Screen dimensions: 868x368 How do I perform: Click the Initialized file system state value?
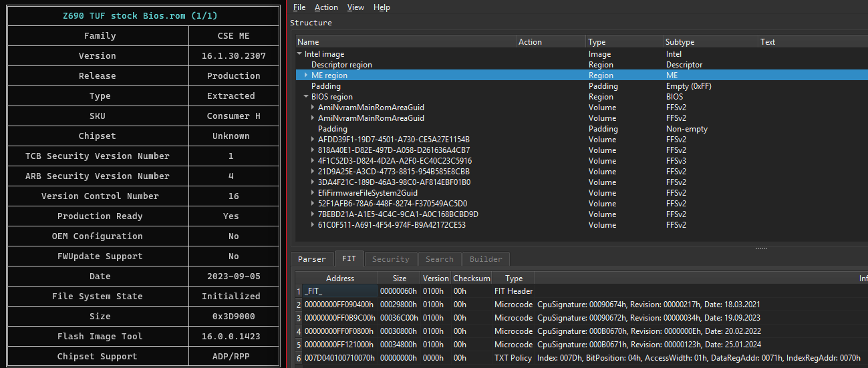pos(233,296)
